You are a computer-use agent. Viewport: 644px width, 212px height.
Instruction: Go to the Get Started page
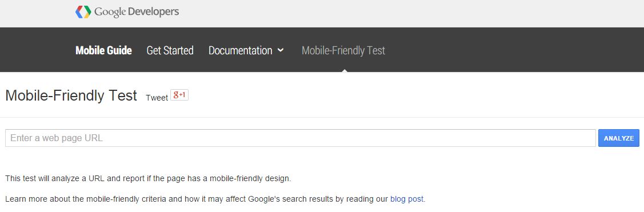(170, 50)
